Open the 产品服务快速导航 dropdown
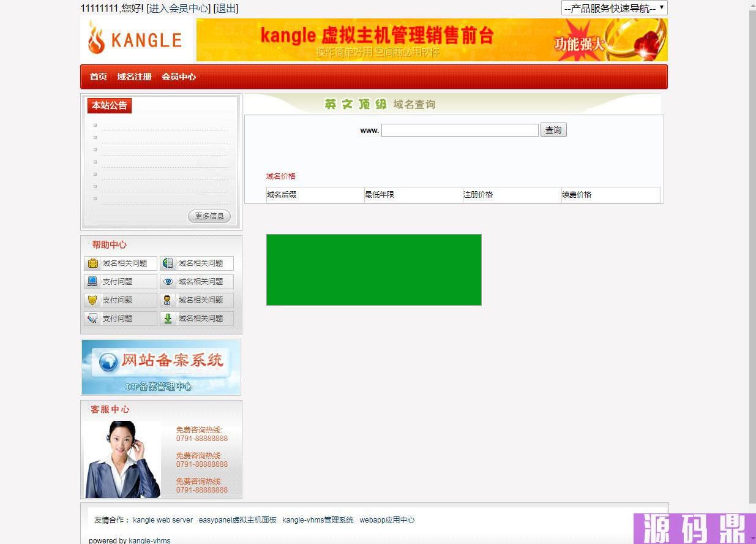Viewport: 756px width, 544px height. pos(614,8)
